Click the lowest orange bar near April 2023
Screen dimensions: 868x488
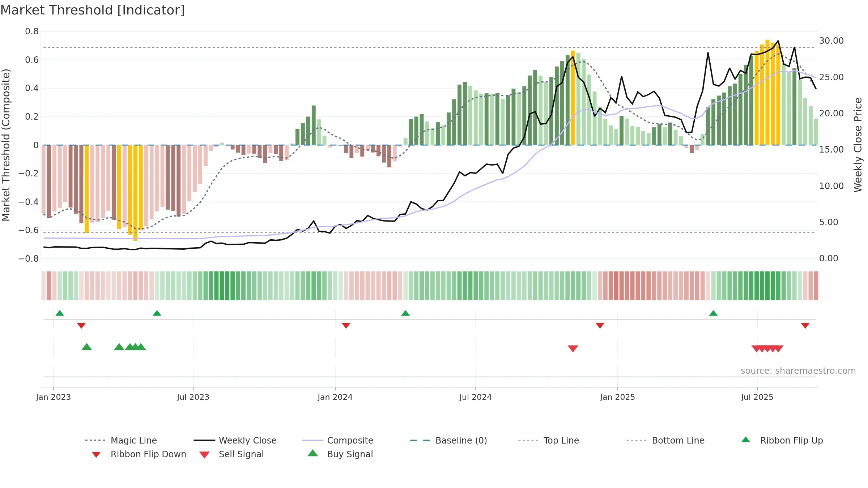pyautogui.click(x=135, y=193)
